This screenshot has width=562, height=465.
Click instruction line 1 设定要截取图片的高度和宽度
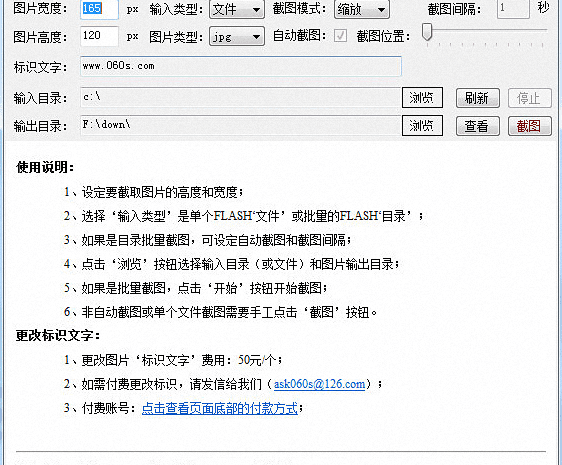[154, 193]
